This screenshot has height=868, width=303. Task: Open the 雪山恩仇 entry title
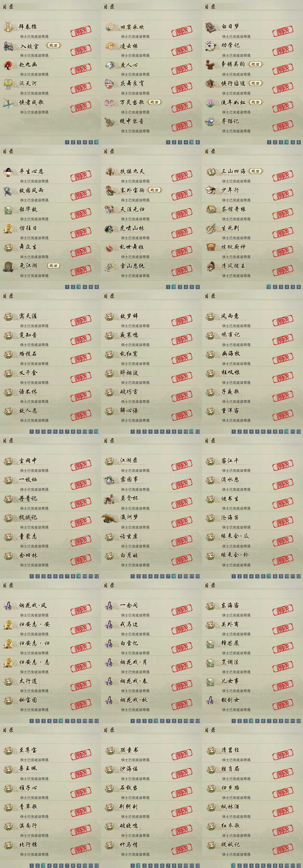pyautogui.click(x=132, y=266)
